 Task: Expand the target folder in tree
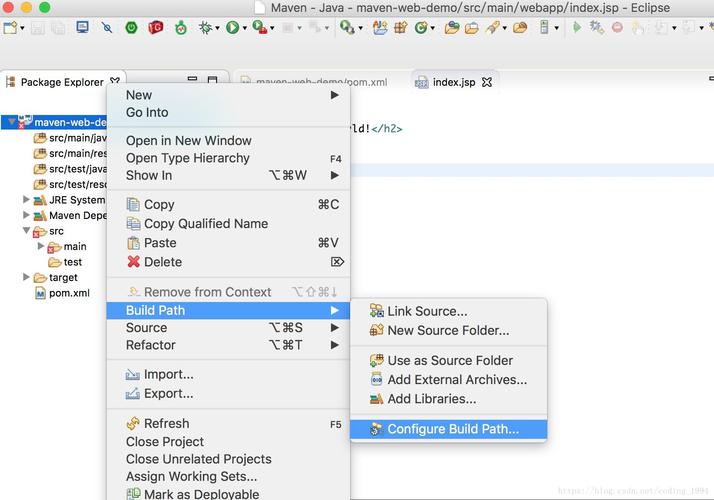click(26, 278)
